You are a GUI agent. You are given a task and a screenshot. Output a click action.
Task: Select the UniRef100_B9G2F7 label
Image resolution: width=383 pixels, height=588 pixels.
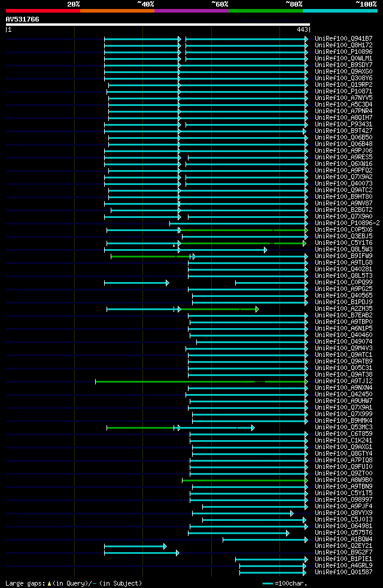[x=344, y=553]
